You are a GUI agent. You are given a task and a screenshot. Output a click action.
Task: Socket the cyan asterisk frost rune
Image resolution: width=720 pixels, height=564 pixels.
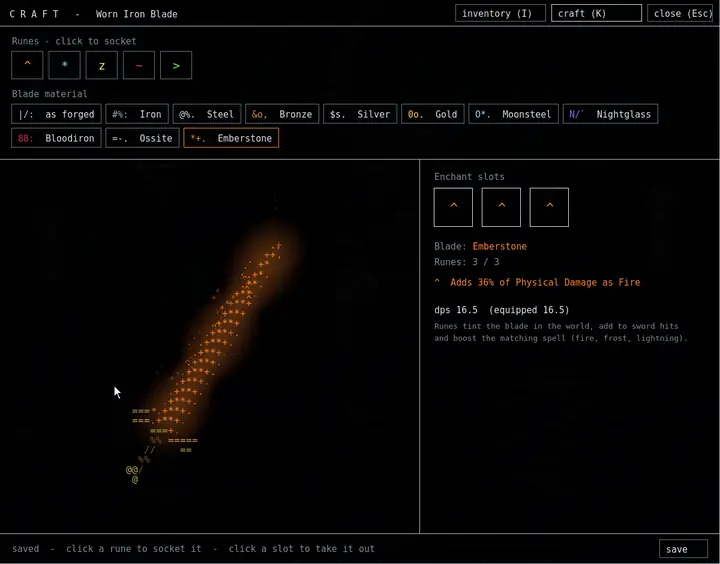pos(65,65)
